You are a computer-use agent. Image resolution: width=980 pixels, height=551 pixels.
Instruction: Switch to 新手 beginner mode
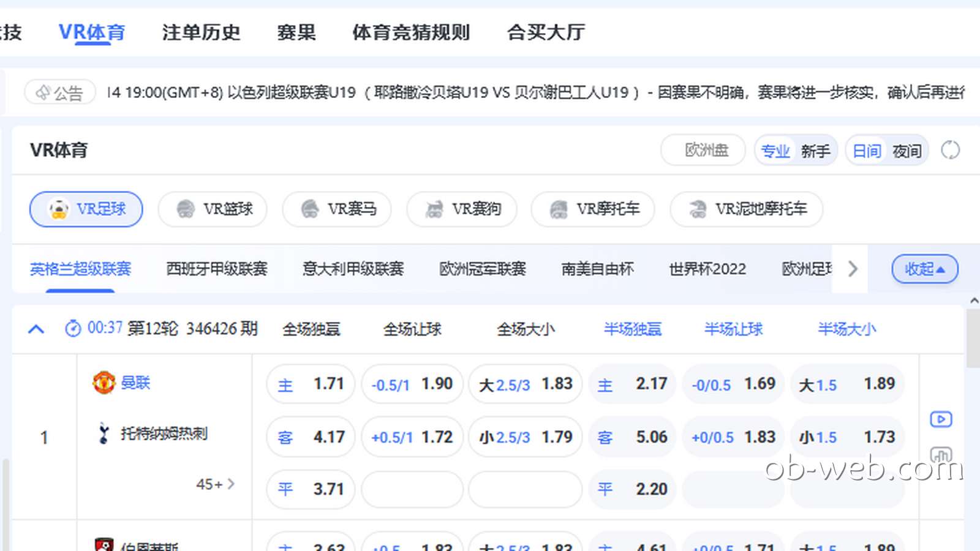pyautogui.click(x=815, y=151)
